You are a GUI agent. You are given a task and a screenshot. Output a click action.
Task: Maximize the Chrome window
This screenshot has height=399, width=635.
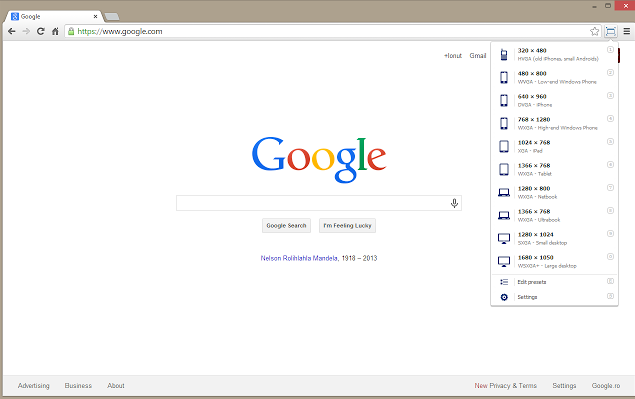[x=608, y=6]
